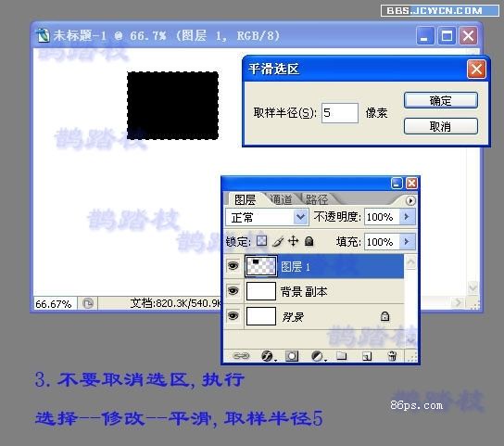This screenshot has width=504, height=446.
Task: Switch to the 图层 tab
Action: 245,200
